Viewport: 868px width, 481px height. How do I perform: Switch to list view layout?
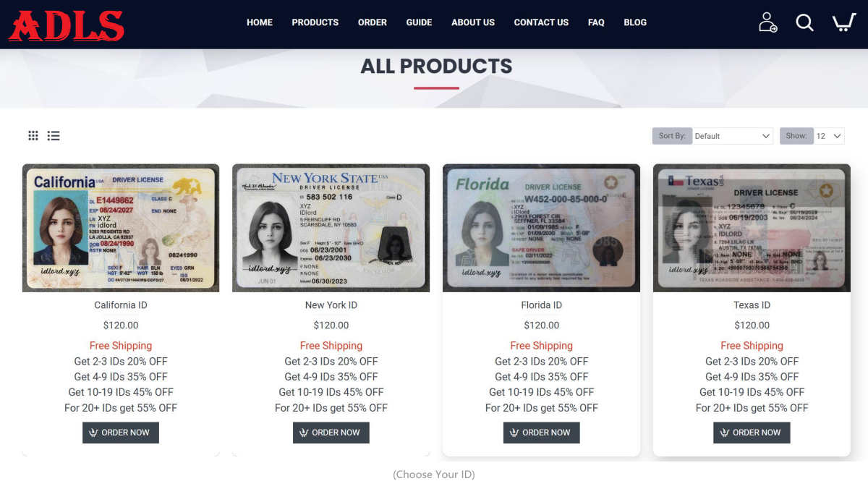click(x=54, y=135)
